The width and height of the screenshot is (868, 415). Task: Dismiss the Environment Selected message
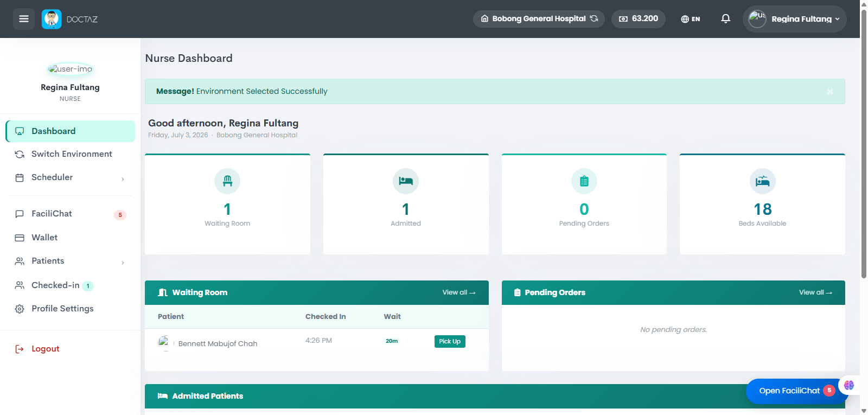pos(829,92)
